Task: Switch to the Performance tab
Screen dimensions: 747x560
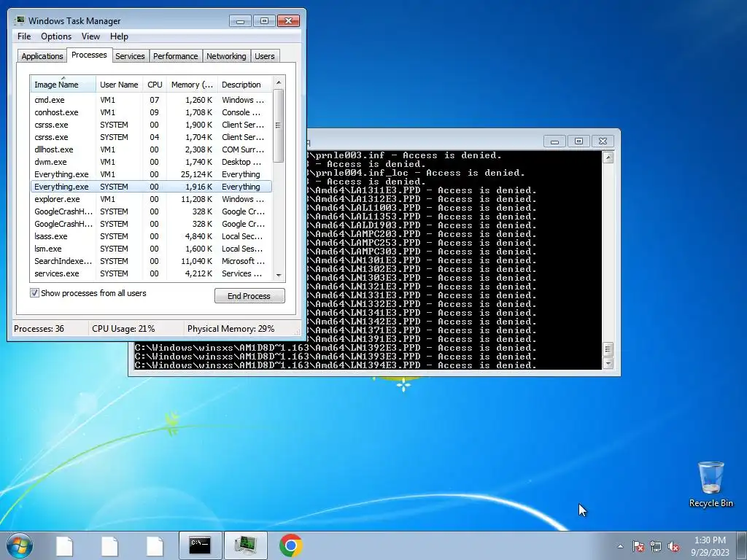Action: click(175, 56)
